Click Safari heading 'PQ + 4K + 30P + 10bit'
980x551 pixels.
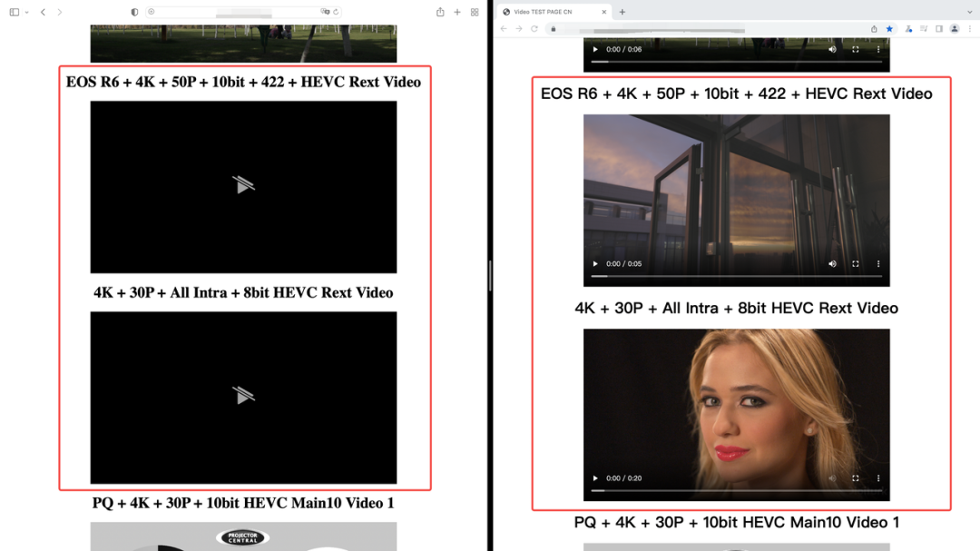243,504
